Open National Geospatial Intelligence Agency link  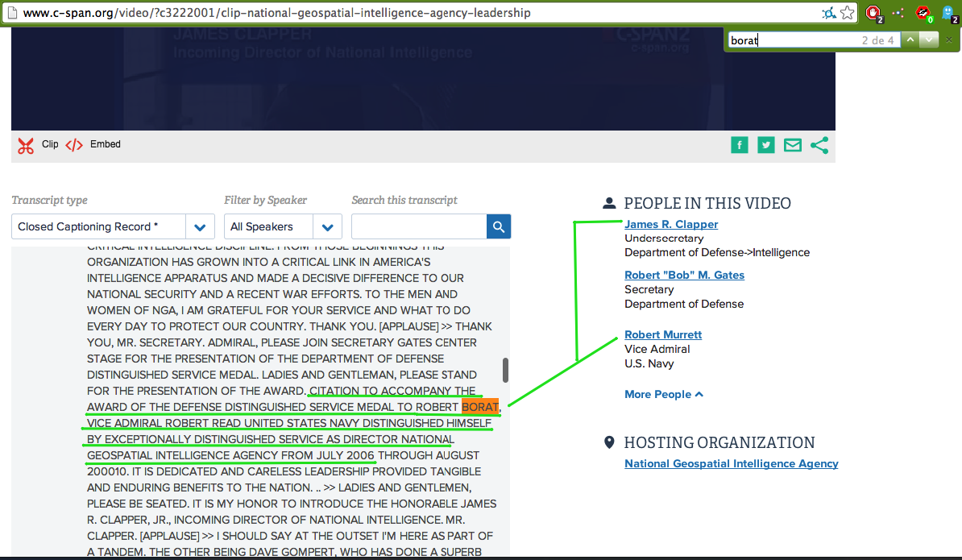click(732, 463)
